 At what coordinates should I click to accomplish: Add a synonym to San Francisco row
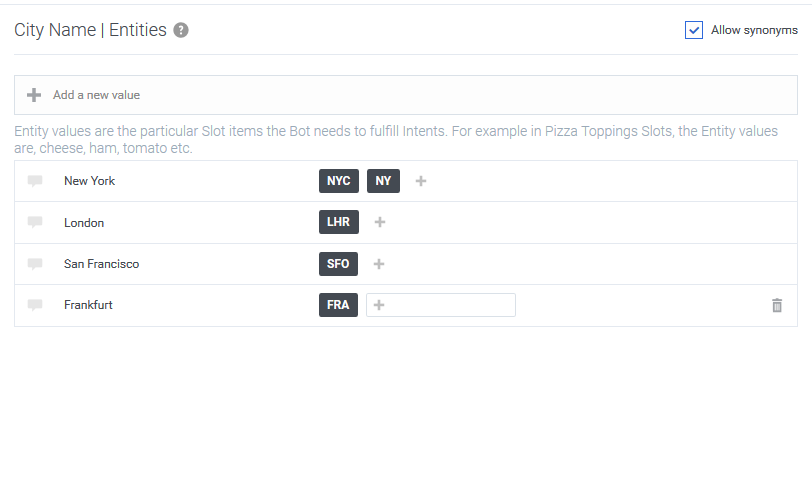pos(379,264)
